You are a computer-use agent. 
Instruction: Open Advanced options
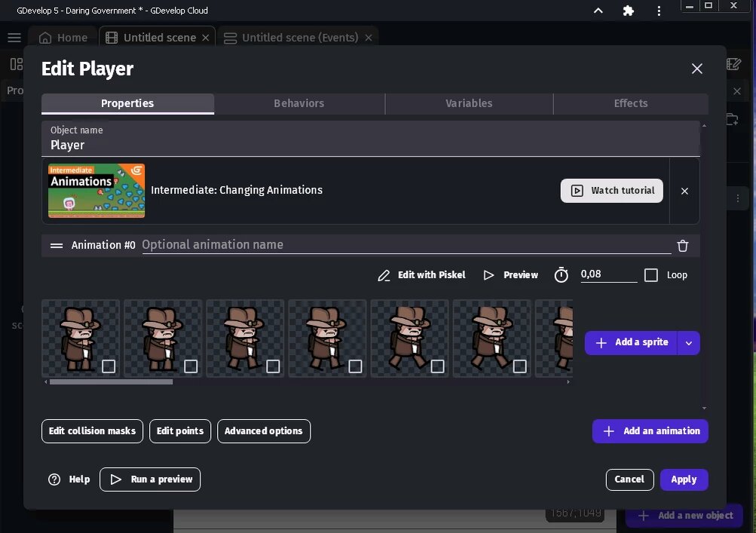(264, 430)
